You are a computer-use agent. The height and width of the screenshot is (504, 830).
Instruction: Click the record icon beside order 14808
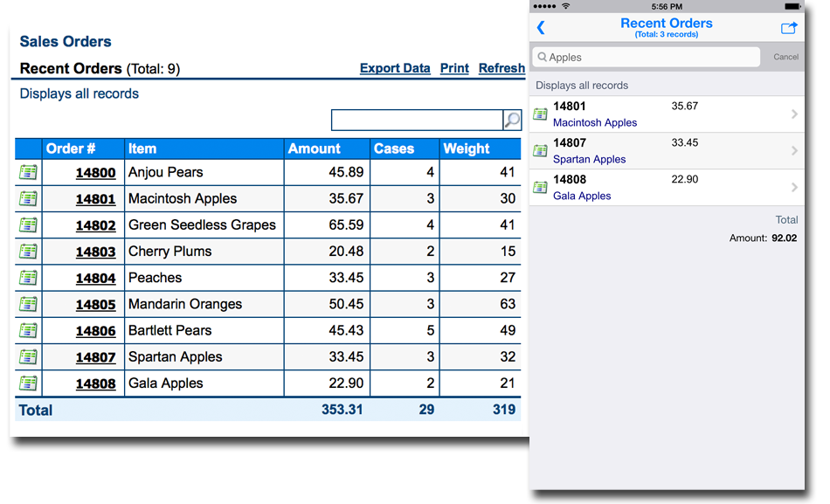click(x=28, y=383)
